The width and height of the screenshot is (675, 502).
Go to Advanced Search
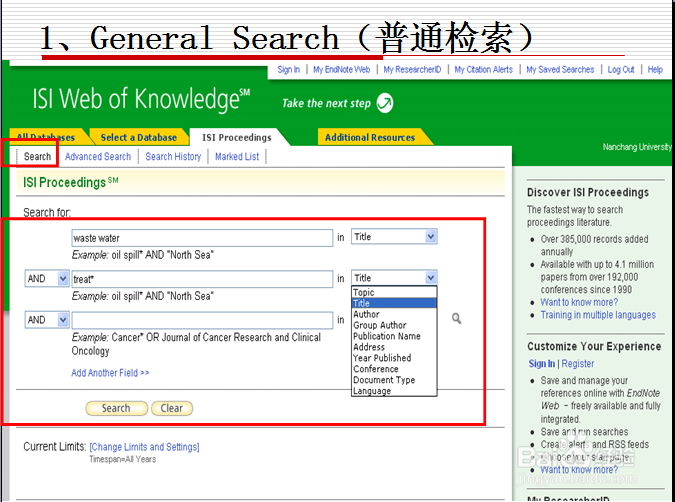(x=98, y=156)
